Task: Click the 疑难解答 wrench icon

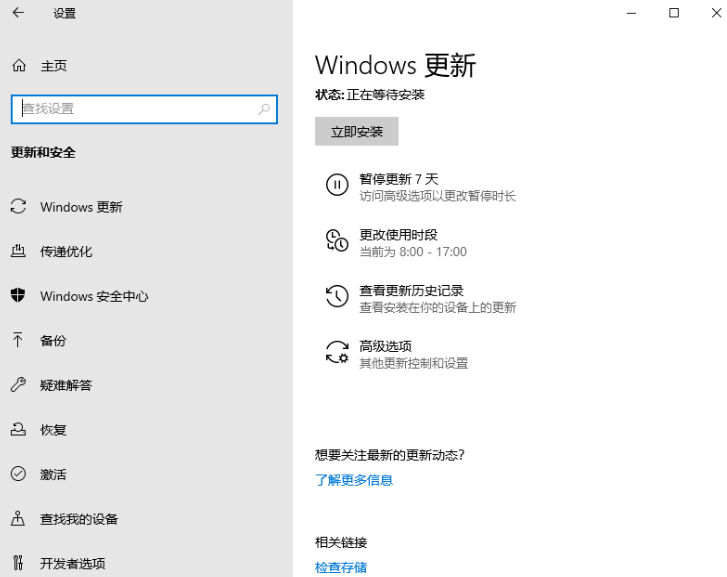Action: 18,385
